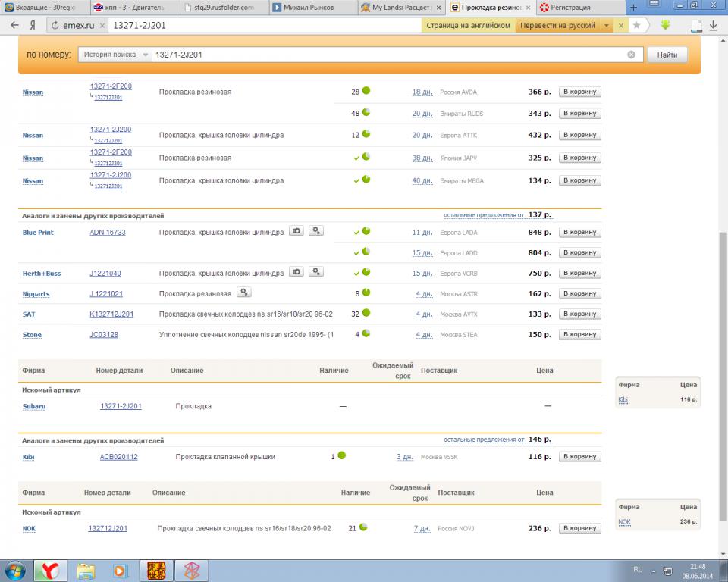Screen dimensions: 728x582
Task: Open 'остальные предложения от' link beside 137 р.
Action: pos(484,215)
